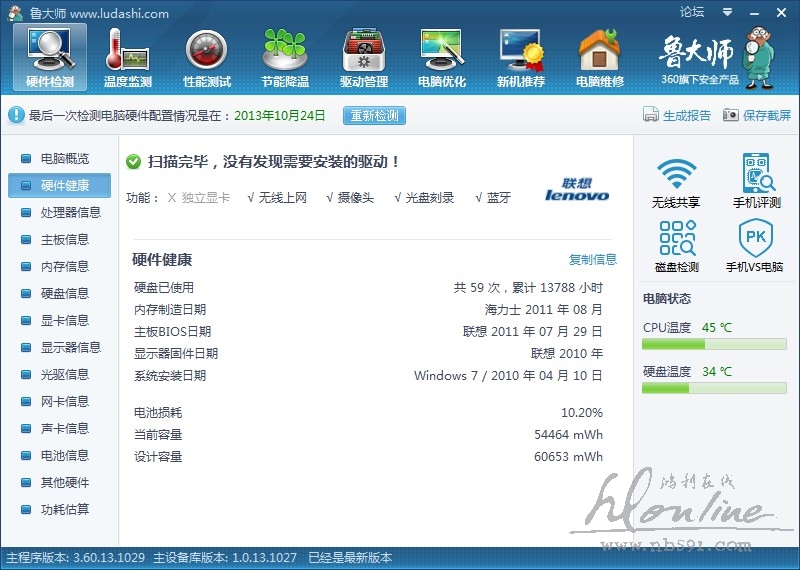This screenshot has height=570, width=800.
Task: Open 手机评测 phone benchmark icon
Action: 757,180
